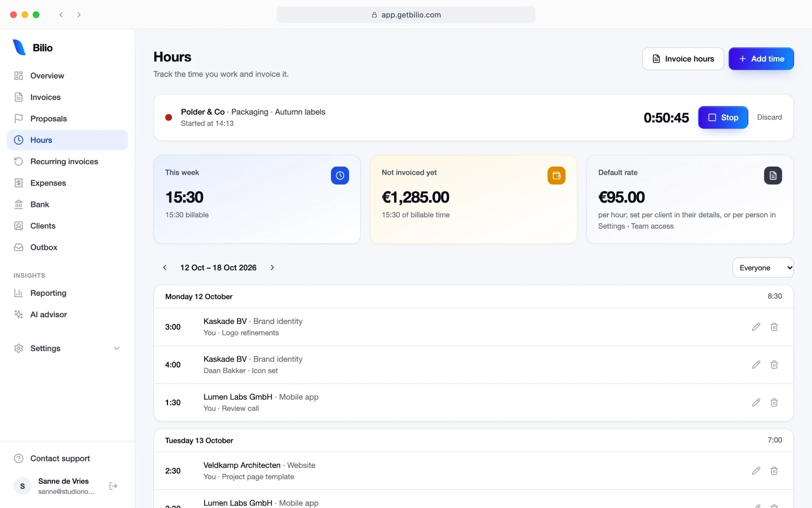Edit the Project page template entry

point(756,471)
